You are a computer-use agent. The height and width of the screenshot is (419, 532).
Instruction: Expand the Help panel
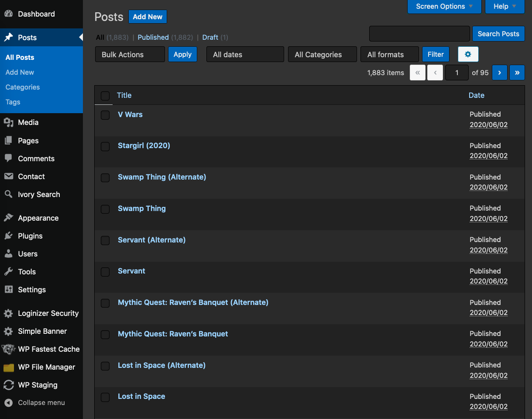pyautogui.click(x=505, y=7)
